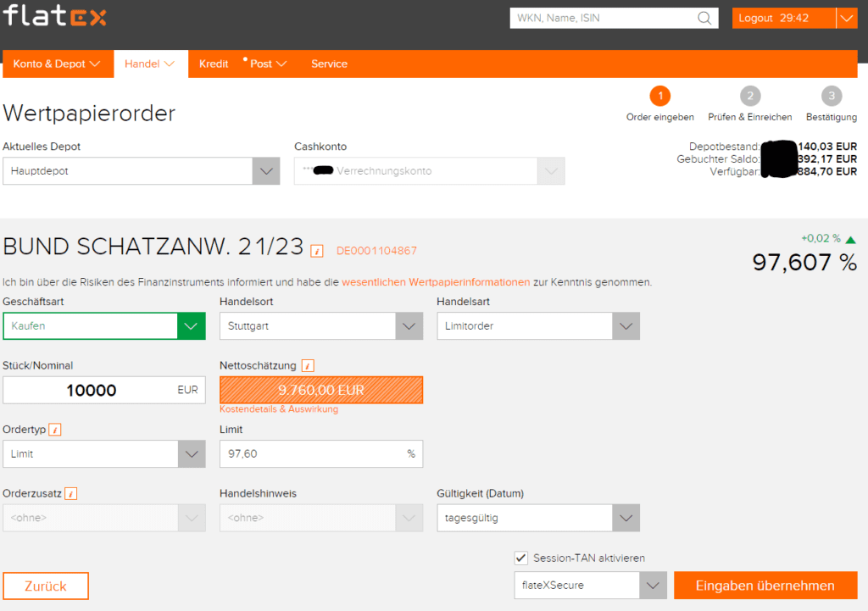Open the Kredit menu item

tap(214, 64)
